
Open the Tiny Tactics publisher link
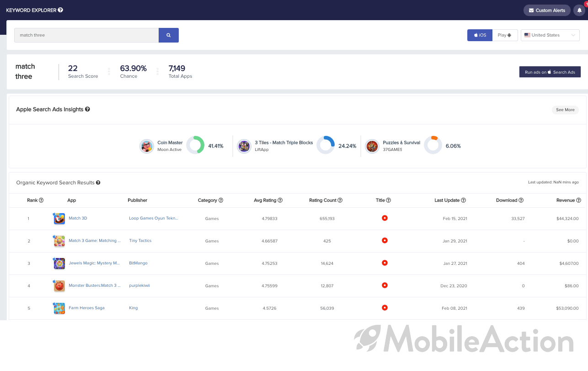coord(140,241)
